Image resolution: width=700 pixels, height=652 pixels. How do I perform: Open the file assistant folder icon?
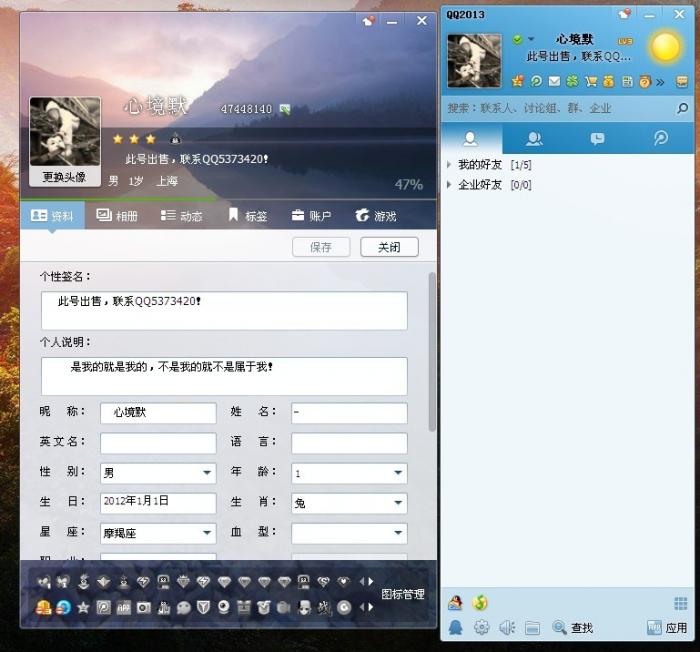point(532,628)
